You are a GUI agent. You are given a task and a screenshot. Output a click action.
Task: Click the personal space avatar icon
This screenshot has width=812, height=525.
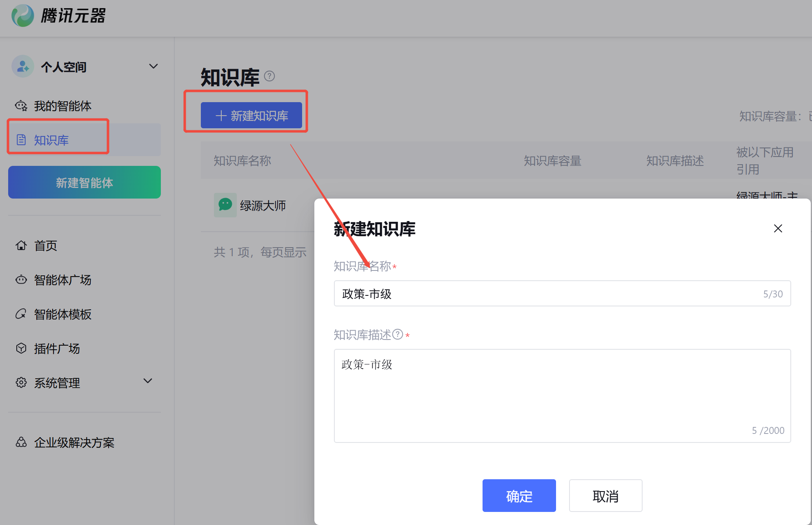click(22, 66)
